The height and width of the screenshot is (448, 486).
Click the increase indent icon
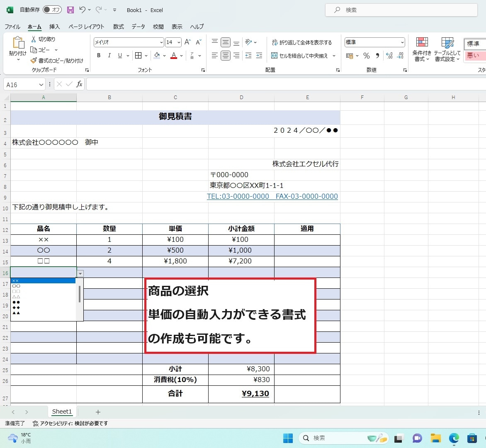click(259, 56)
